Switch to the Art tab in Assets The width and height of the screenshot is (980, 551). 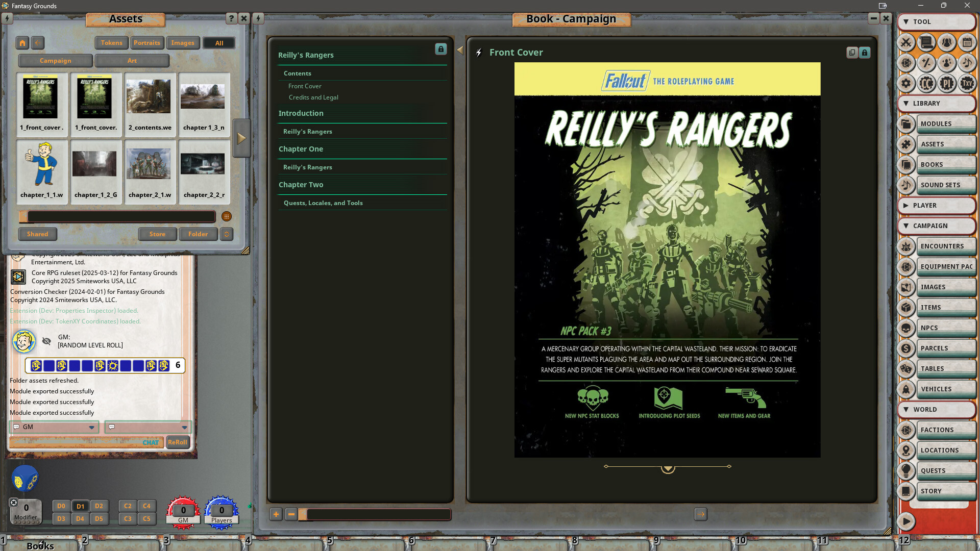coord(132,61)
